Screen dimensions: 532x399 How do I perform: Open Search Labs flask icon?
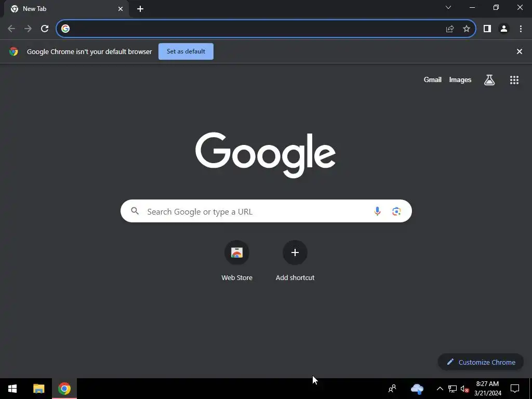489,80
